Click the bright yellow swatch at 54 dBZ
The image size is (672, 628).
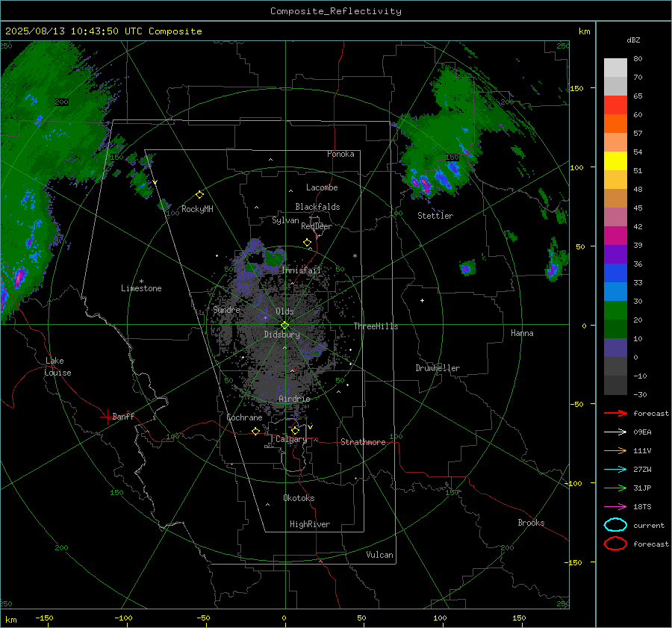[615, 161]
